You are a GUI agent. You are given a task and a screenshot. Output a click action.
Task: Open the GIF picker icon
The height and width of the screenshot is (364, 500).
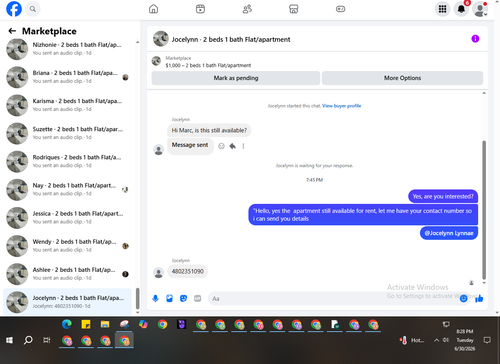click(x=198, y=298)
